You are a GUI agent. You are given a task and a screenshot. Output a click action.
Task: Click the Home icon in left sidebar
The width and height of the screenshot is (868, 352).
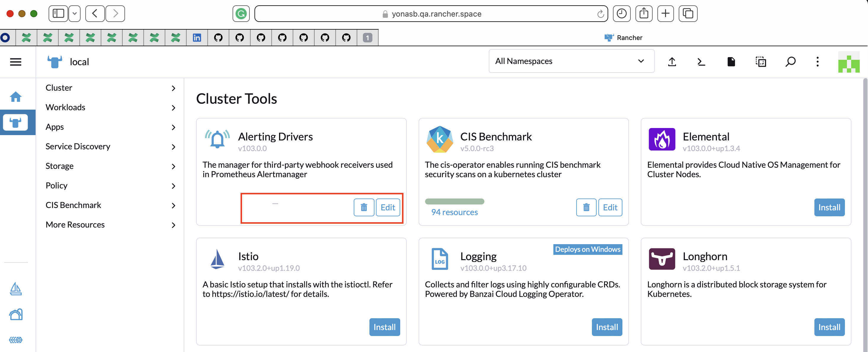[x=16, y=97]
